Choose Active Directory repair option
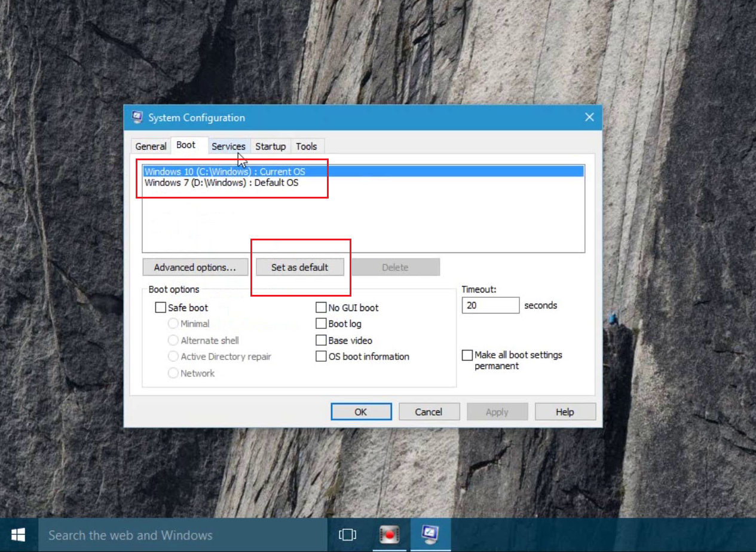Image resolution: width=756 pixels, height=552 pixels. tap(173, 356)
